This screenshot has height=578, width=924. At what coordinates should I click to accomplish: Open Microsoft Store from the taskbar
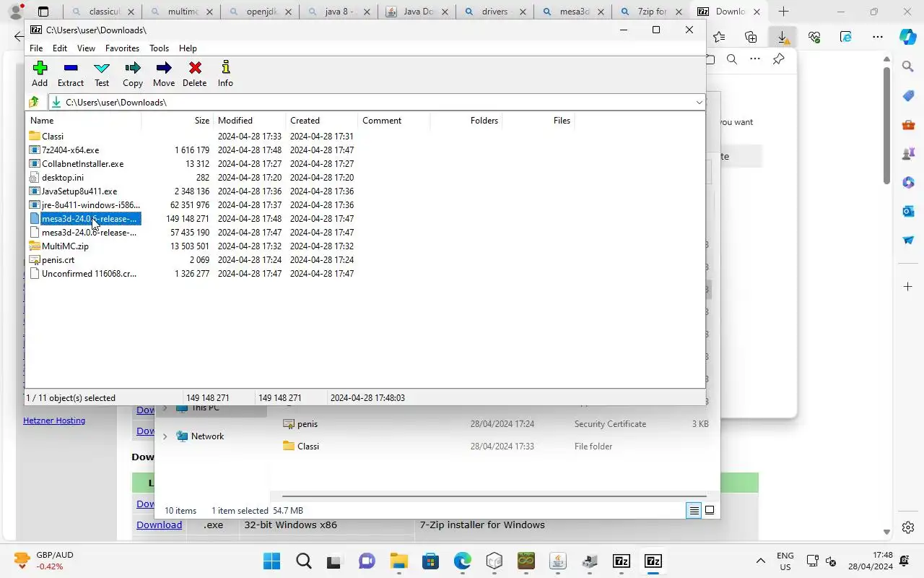click(x=431, y=561)
